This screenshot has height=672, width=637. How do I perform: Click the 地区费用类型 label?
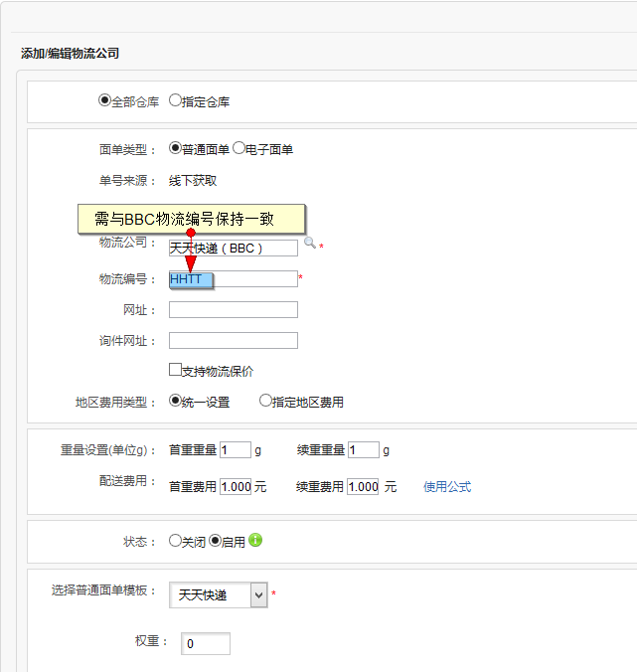tap(115, 403)
